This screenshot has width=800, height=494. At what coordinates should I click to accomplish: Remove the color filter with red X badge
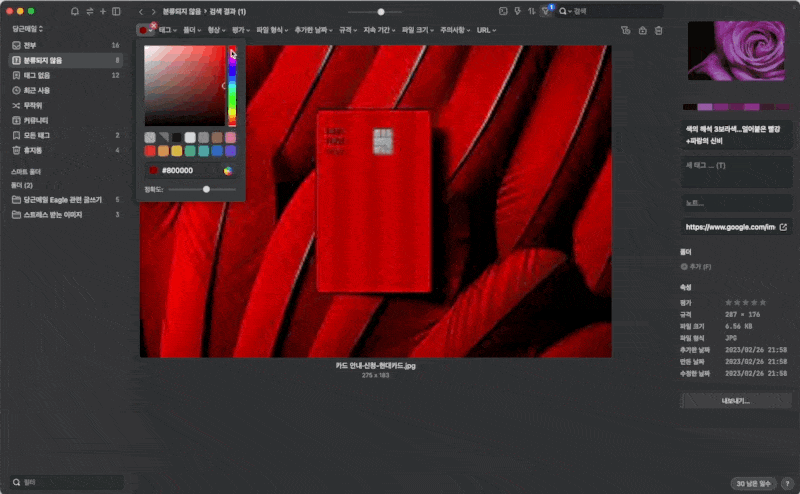click(x=154, y=25)
